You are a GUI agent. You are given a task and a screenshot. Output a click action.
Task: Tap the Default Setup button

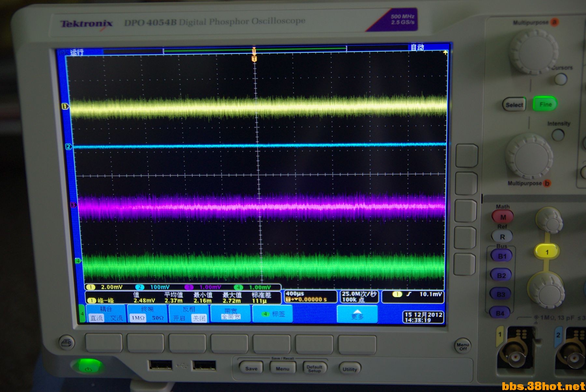[314, 369]
